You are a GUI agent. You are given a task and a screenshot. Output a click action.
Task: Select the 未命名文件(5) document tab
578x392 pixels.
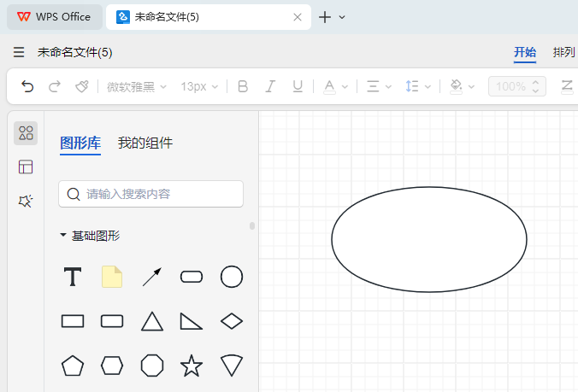pos(209,17)
